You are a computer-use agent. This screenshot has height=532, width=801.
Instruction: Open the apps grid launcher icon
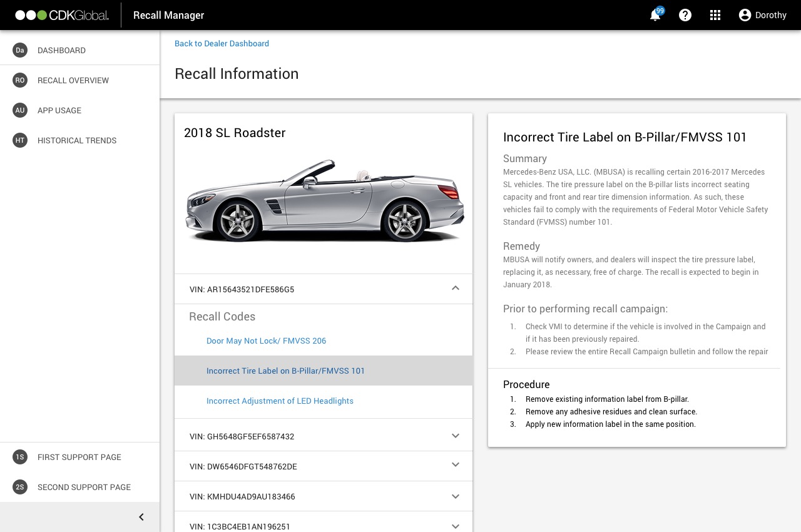coord(715,15)
